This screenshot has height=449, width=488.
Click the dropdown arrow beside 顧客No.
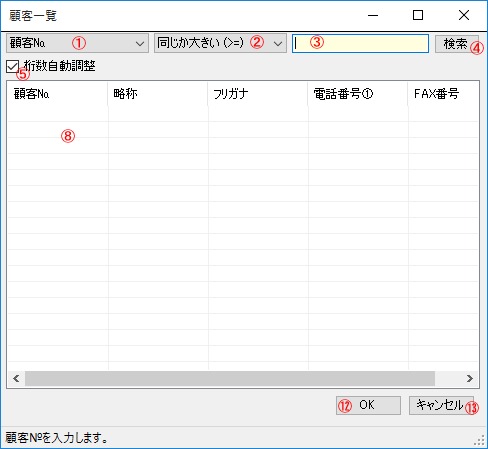pyautogui.click(x=140, y=43)
